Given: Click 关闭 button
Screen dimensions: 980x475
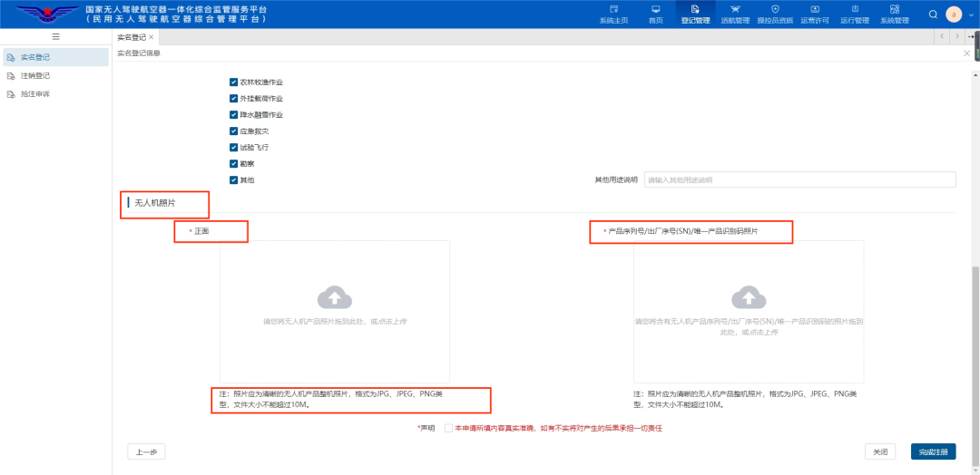Looking at the screenshot, I should point(880,452).
